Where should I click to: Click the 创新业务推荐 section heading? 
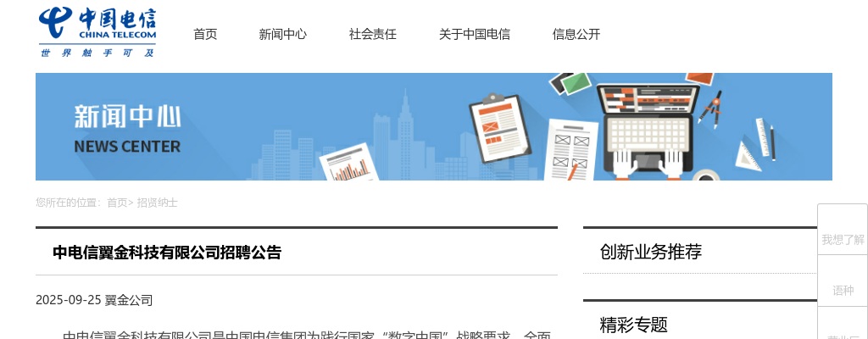click(650, 252)
